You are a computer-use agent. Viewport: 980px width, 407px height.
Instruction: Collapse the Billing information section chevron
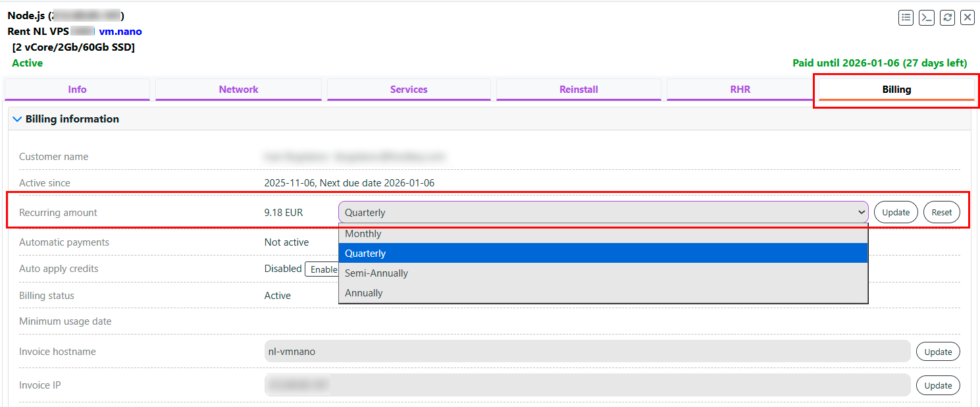click(x=17, y=119)
